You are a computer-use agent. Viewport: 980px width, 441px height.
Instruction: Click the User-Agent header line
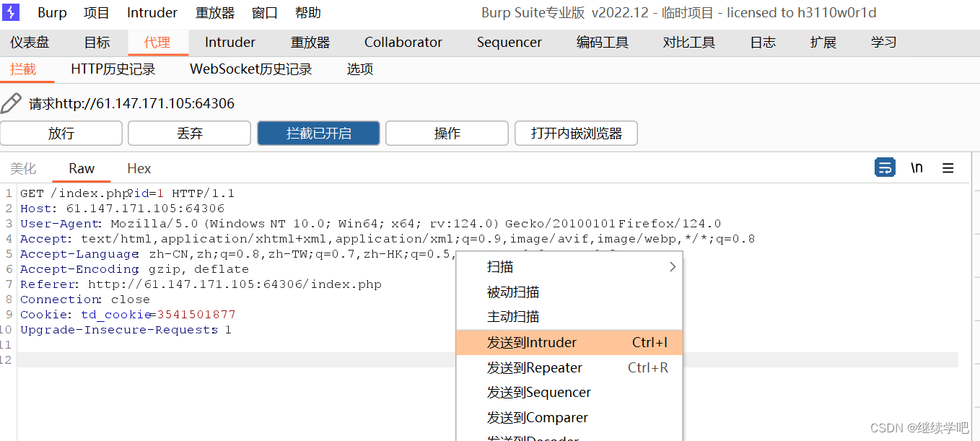tap(370, 224)
